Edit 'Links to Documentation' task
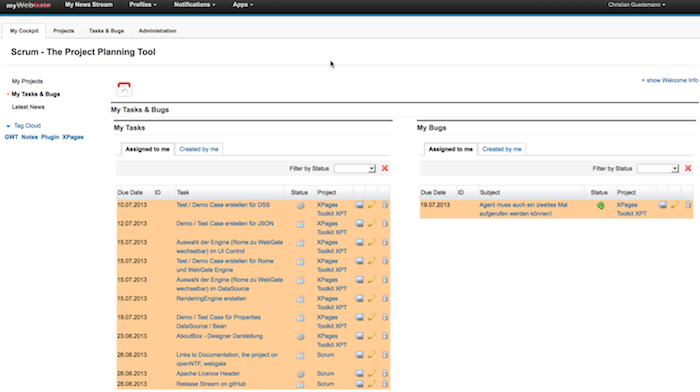This screenshot has width=700, height=392. click(x=371, y=355)
